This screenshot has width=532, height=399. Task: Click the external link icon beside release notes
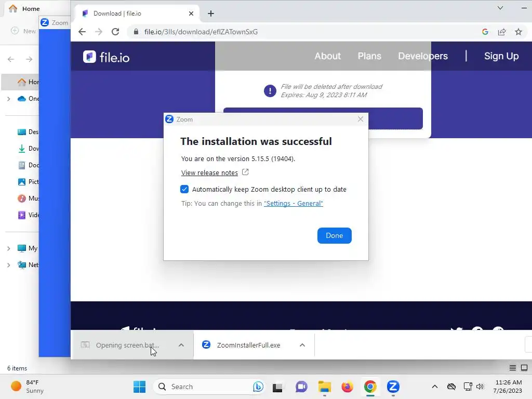click(245, 172)
